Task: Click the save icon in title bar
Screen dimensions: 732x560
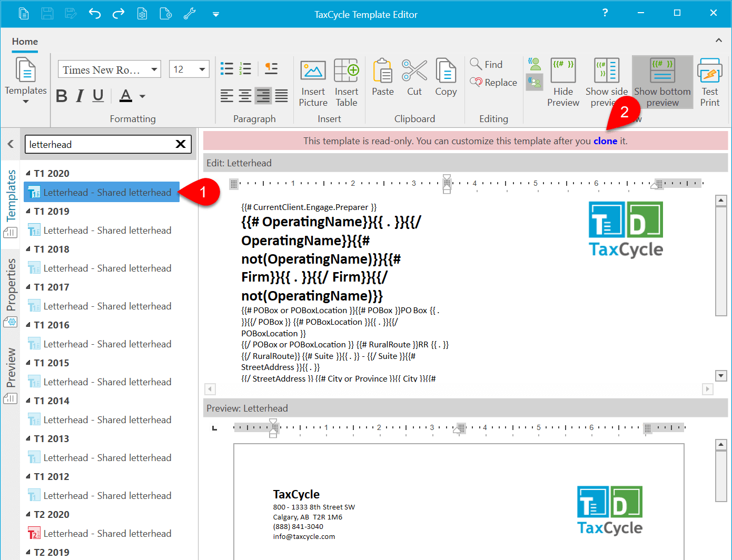Action: (47, 14)
